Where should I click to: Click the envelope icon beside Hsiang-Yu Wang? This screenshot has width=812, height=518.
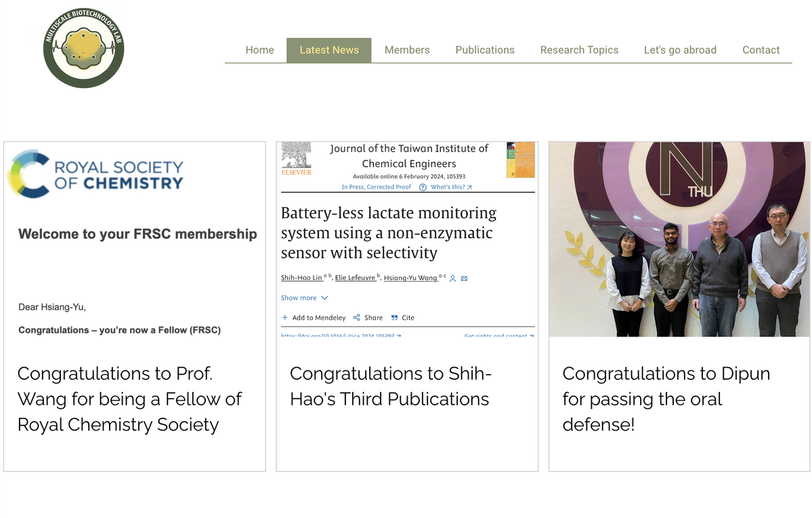(464, 278)
